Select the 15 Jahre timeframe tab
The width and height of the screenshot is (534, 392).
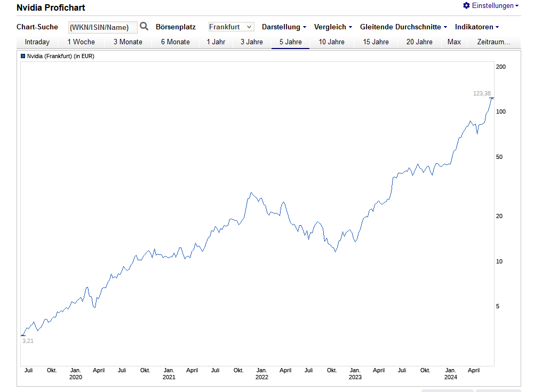click(x=376, y=42)
